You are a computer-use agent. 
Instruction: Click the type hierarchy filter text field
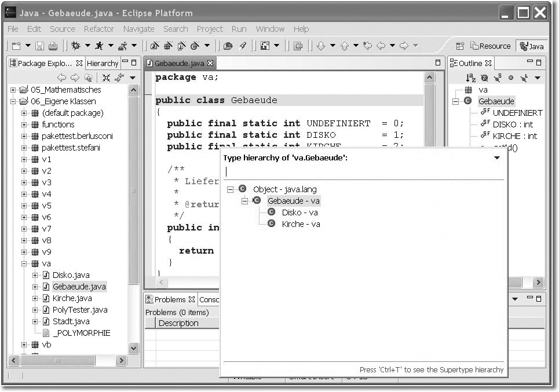point(363,172)
